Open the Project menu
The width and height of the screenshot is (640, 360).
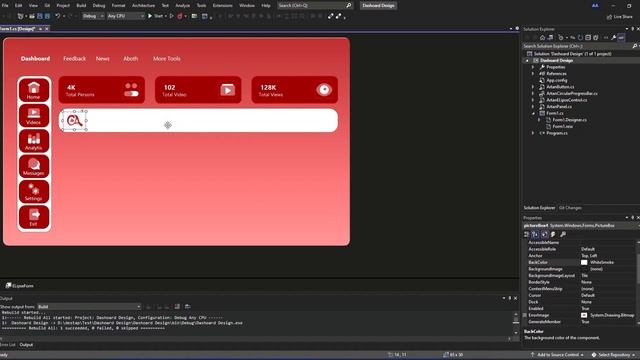point(63,5)
